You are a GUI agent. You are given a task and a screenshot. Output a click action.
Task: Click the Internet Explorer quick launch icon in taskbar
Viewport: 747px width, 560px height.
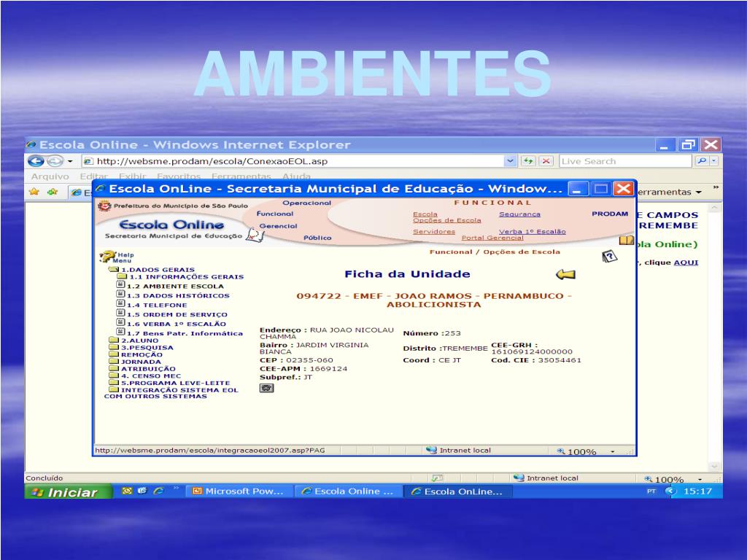(158, 491)
